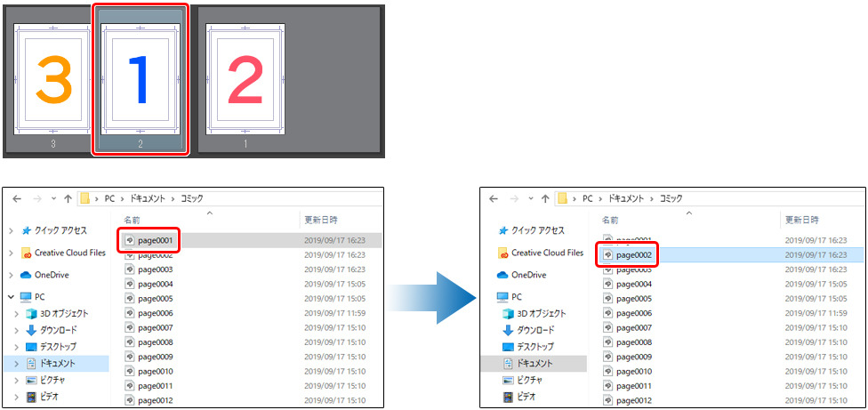Click page0006 file icon in left window

coord(130,313)
